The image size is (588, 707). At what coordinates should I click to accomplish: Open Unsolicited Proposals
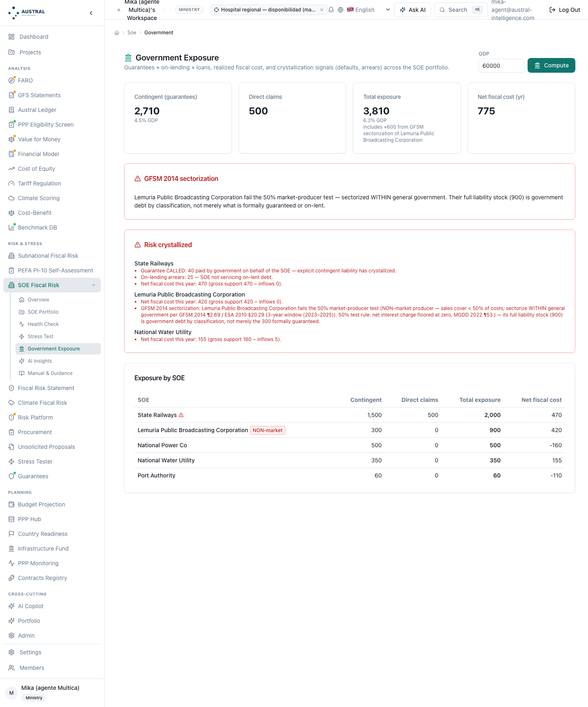pyautogui.click(x=52, y=447)
